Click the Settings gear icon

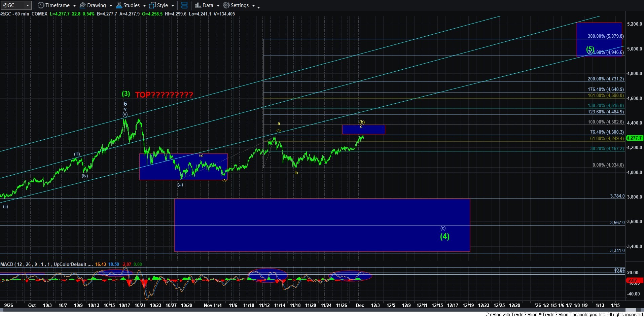[226, 5]
